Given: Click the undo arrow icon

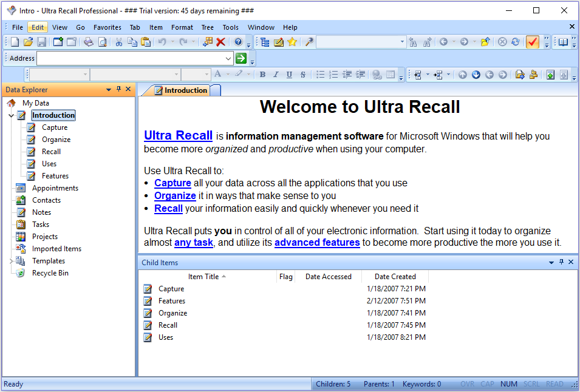Looking at the screenshot, I should pos(162,42).
